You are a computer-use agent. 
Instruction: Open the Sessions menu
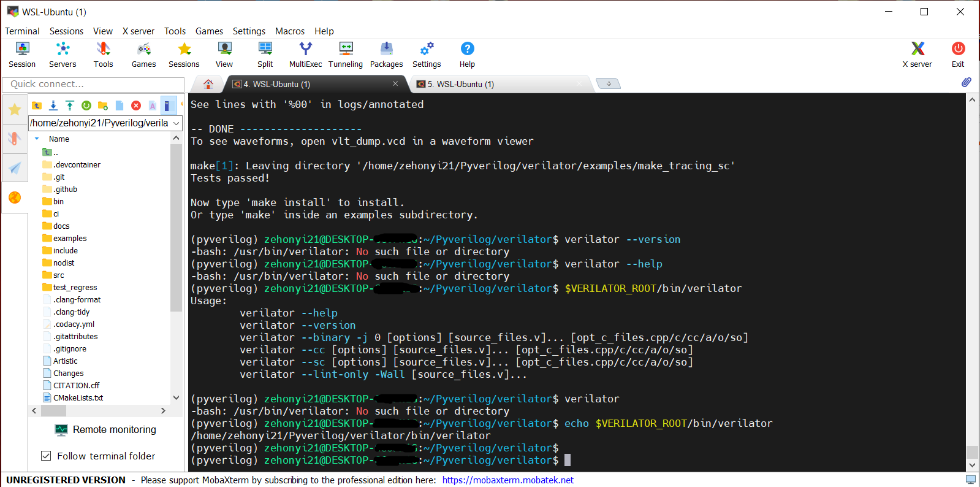(x=66, y=31)
